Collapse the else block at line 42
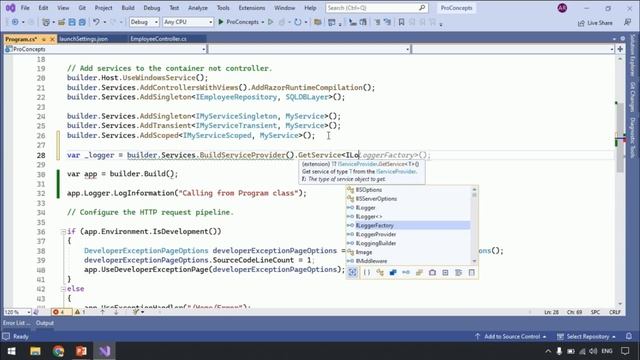 pos(63,289)
